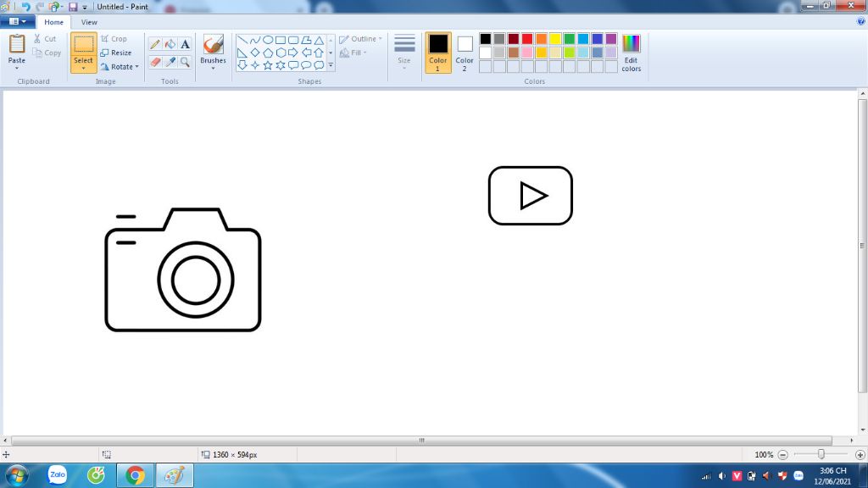The image size is (868, 488).
Task: Pick the red color swatch
Action: coord(527,39)
